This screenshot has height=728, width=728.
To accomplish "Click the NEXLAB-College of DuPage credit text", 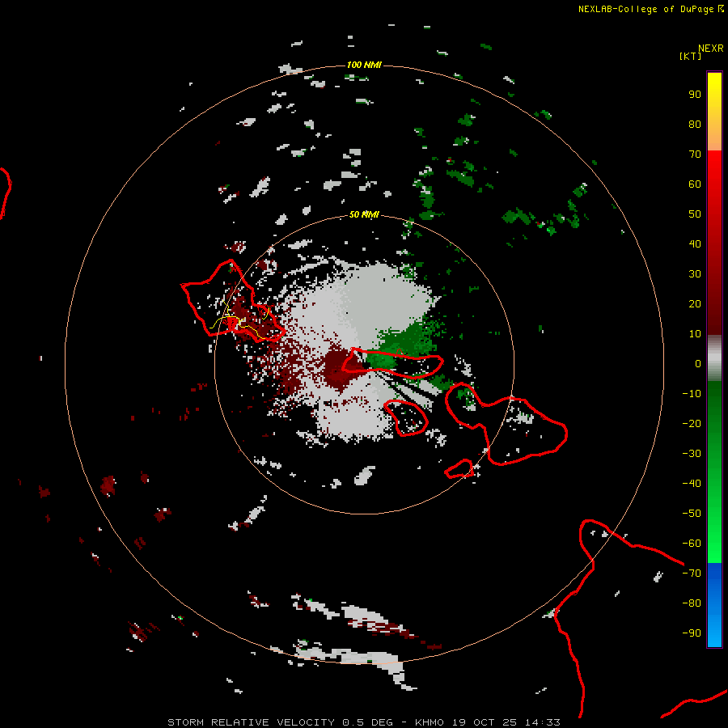I will point(645,9).
